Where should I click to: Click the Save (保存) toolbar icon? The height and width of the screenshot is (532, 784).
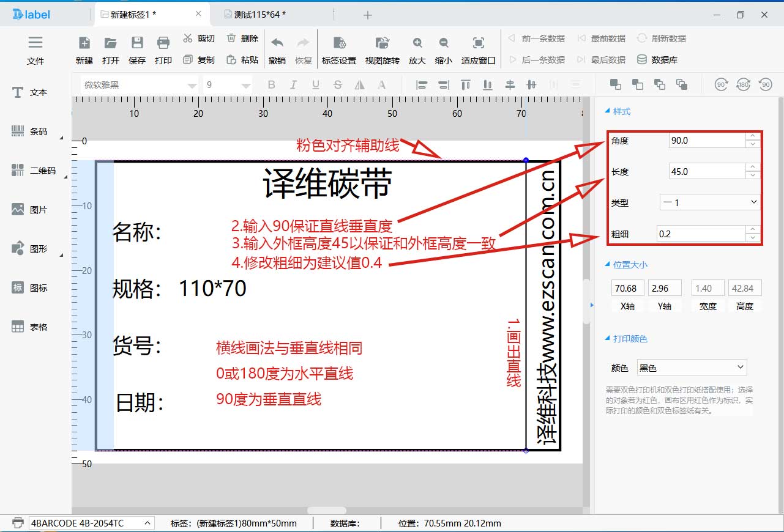click(137, 43)
